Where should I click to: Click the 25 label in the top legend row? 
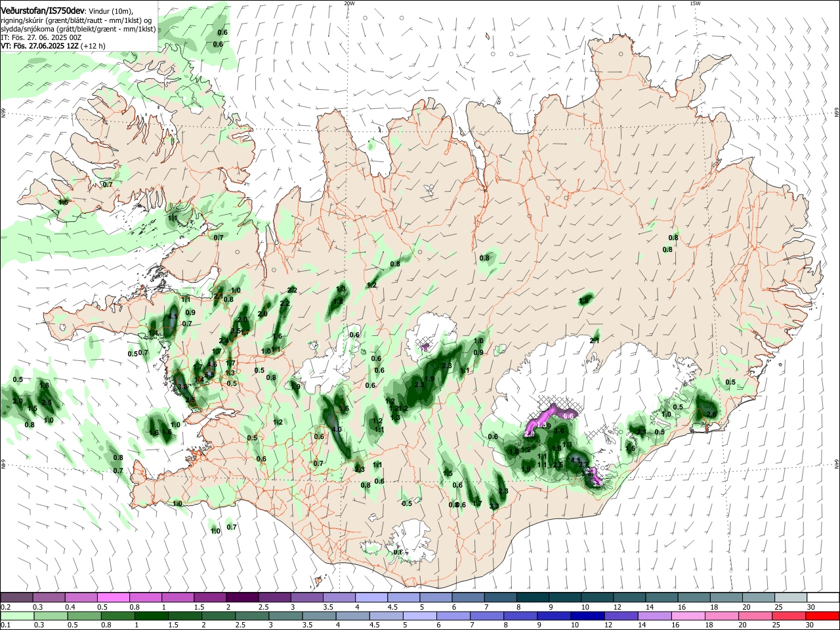(x=778, y=607)
